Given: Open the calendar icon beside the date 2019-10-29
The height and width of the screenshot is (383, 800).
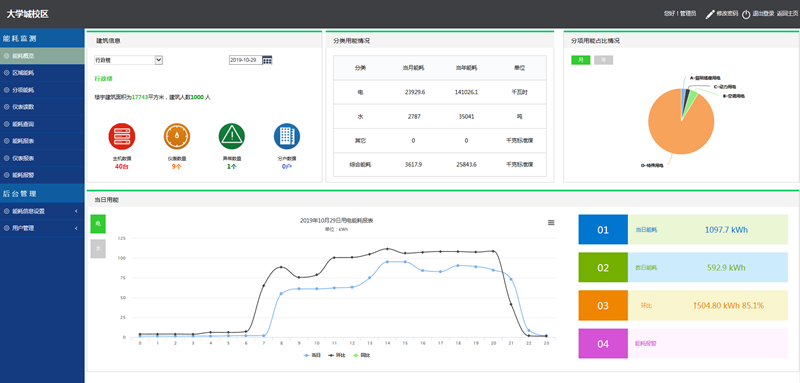Looking at the screenshot, I should 267,60.
